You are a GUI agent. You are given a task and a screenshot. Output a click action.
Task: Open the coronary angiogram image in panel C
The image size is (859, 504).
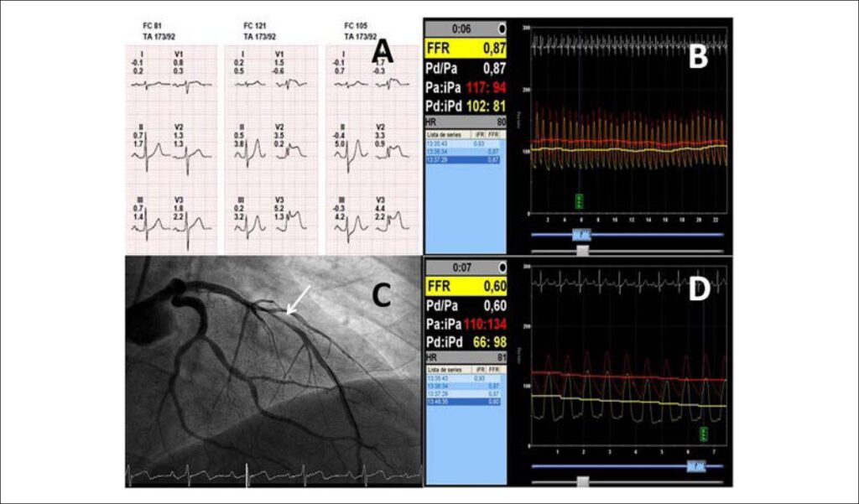[273, 372]
